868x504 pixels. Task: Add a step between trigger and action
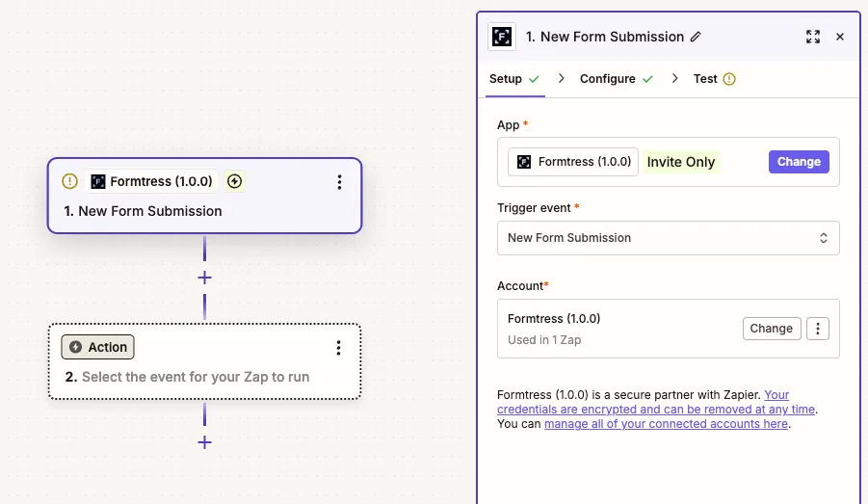pyautogui.click(x=205, y=278)
